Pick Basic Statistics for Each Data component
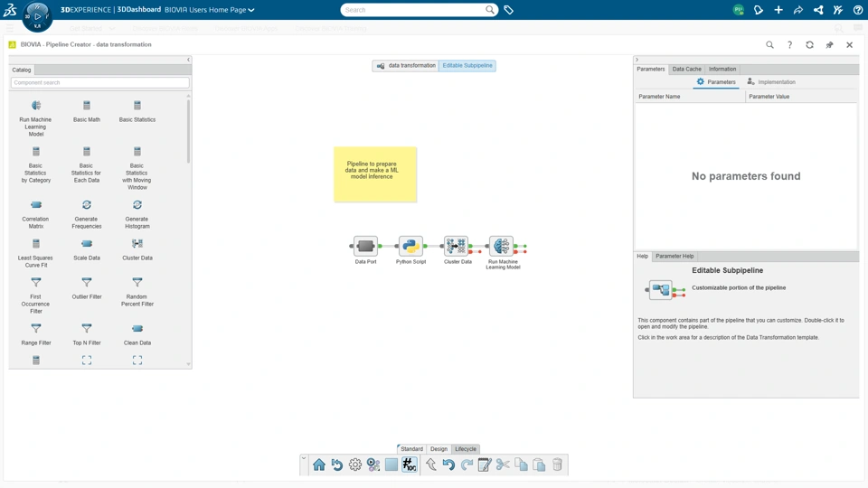 click(87, 164)
